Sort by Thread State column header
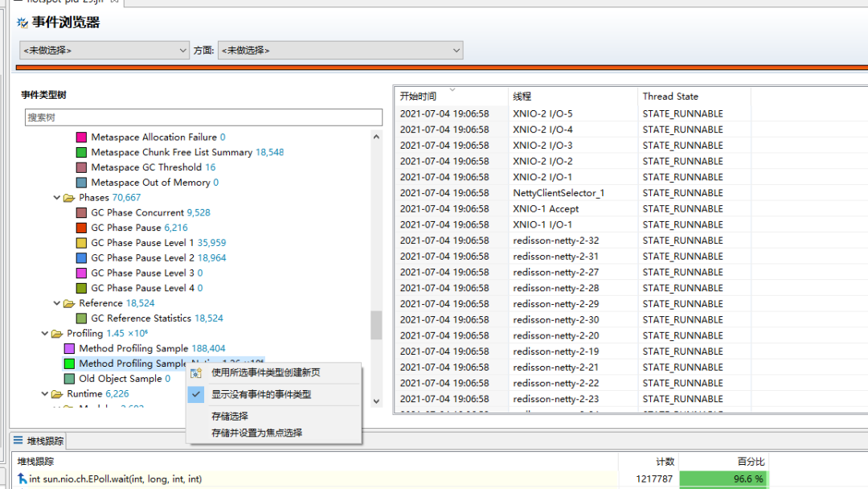868x489 pixels. point(694,97)
